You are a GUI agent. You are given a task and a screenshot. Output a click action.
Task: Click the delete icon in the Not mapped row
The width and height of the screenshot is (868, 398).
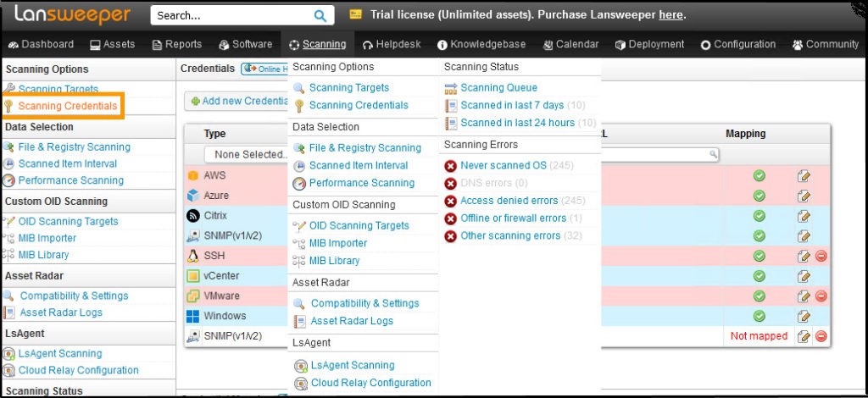coord(821,336)
